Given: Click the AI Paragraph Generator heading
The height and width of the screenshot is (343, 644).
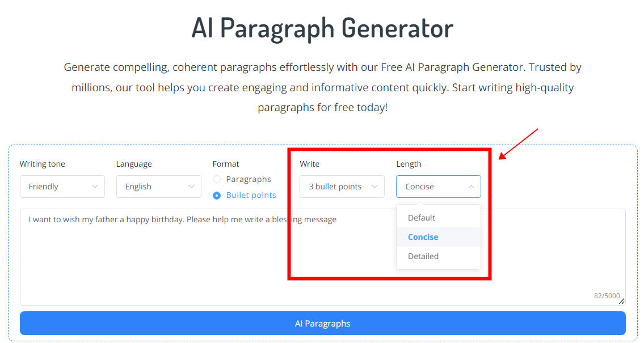Looking at the screenshot, I should click(x=322, y=28).
